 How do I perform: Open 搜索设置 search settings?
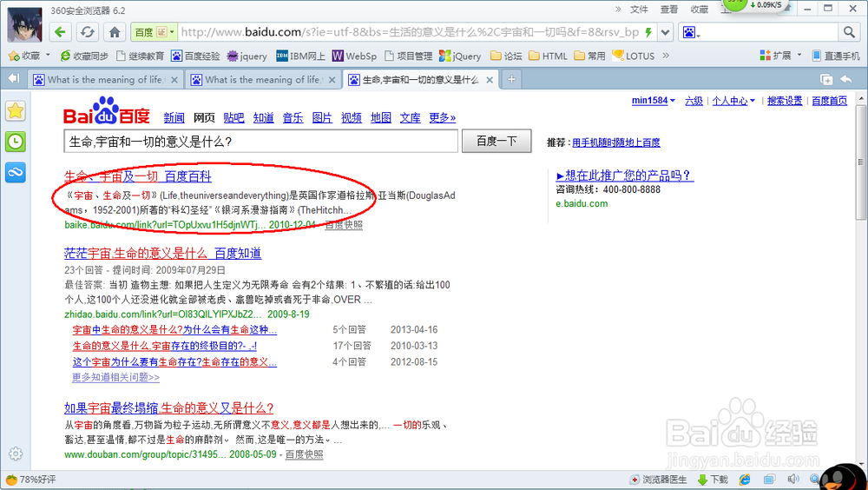[785, 100]
